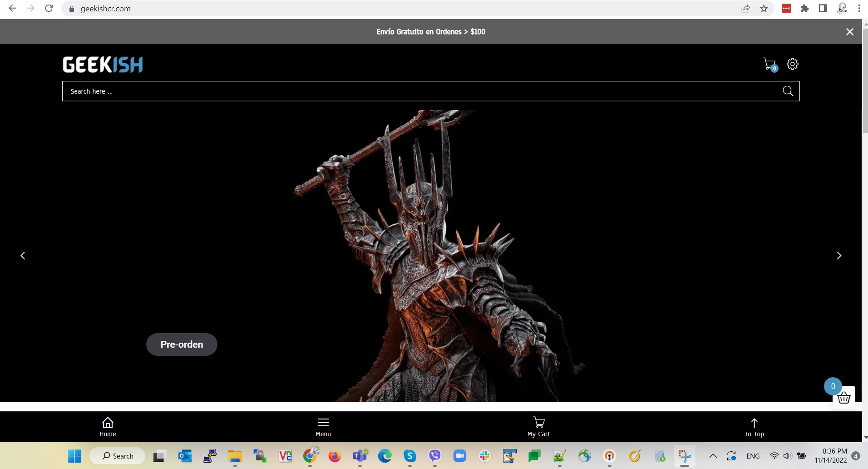Image resolution: width=868 pixels, height=469 pixels.
Task: Go to previous slide with left arrow
Action: click(x=23, y=255)
